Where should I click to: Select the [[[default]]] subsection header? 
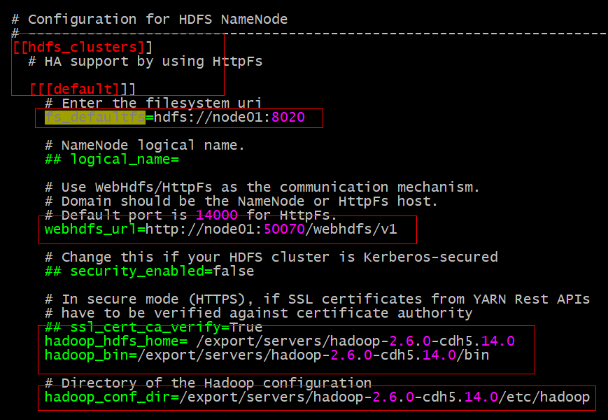pos(83,89)
